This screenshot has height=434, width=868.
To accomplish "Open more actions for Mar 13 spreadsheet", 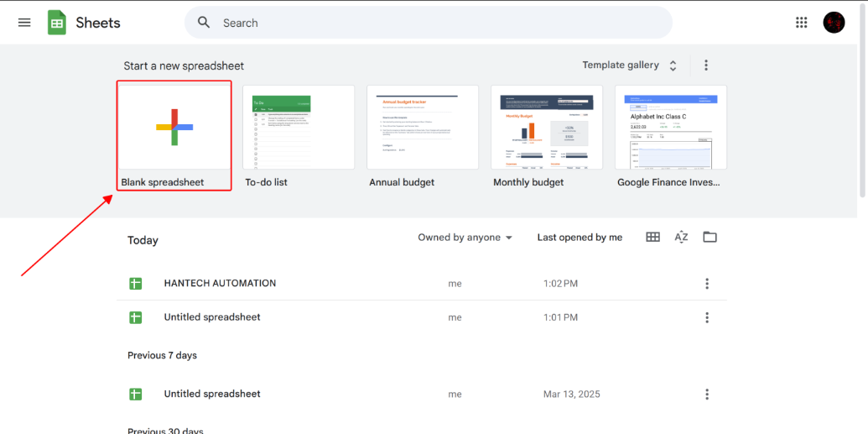I will (x=707, y=395).
